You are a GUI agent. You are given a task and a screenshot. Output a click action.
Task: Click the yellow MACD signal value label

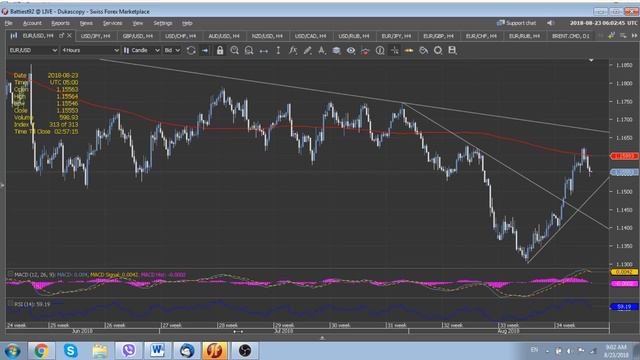click(624, 271)
